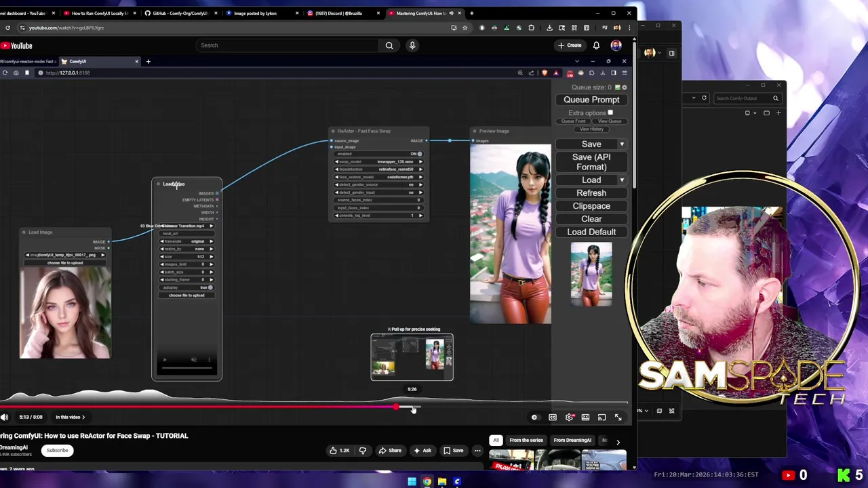Viewport: 868px width, 488px height.
Task: Toggle the player autoplay switch
Action: coord(534,418)
